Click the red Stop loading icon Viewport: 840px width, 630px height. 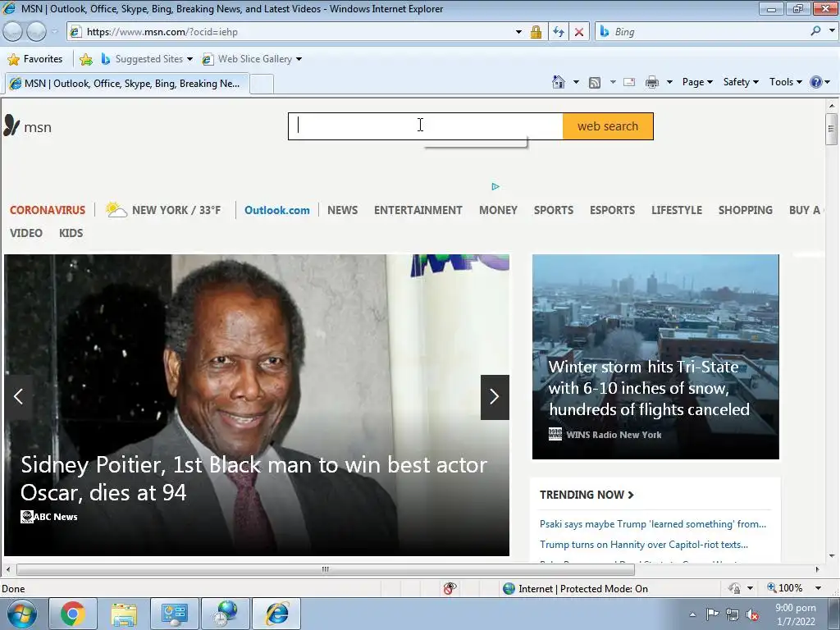pyautogui.click(x=579, y=32)
